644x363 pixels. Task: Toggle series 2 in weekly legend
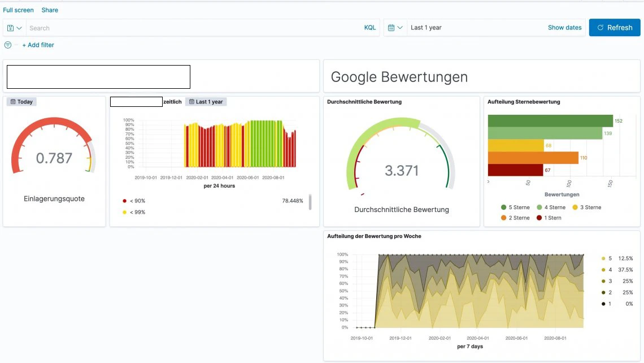(x=607, y=292)
